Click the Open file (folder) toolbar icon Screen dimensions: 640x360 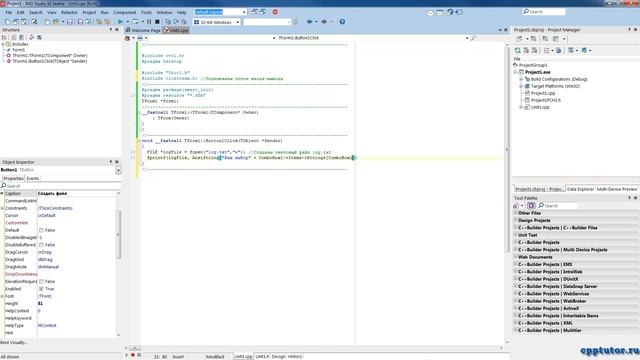click(56, 22)
